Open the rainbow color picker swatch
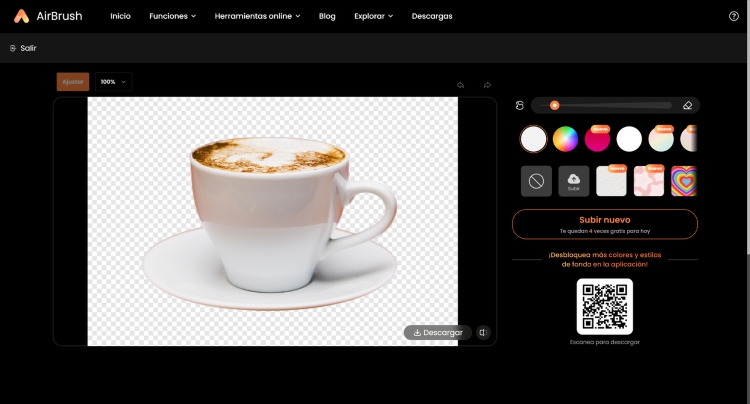Viewport: 750px width, 404px height. 565,139
